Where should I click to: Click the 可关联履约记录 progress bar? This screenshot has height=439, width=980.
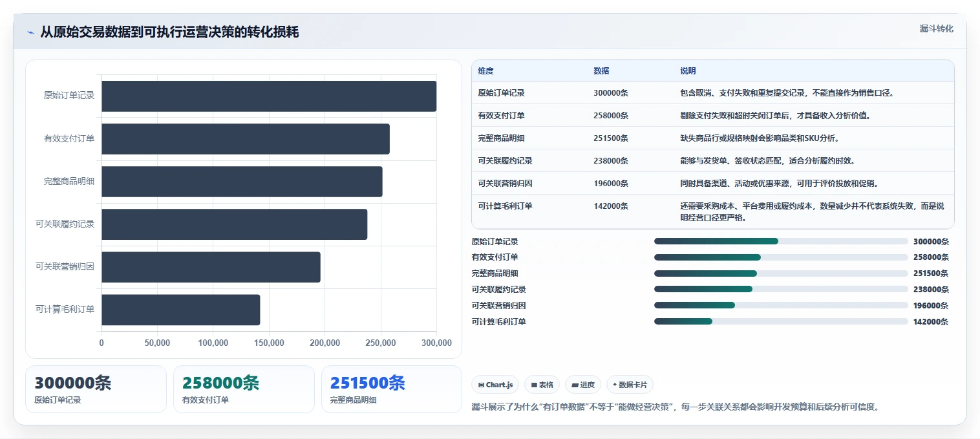781,290
